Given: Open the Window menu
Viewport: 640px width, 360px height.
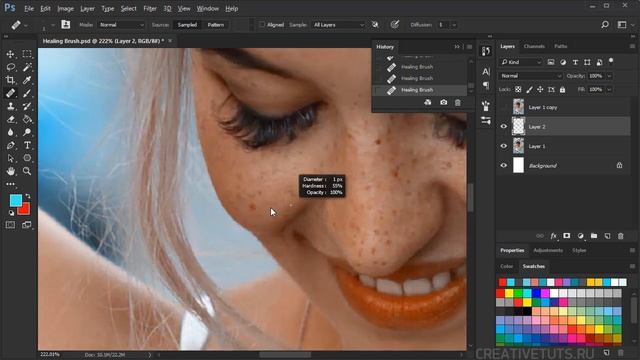Looking at the screenshot, I should [207, 9].
